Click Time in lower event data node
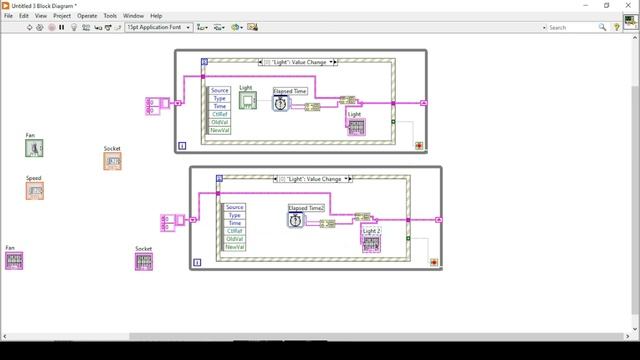The height and width of the screenshot is (360, 640). 235,223
